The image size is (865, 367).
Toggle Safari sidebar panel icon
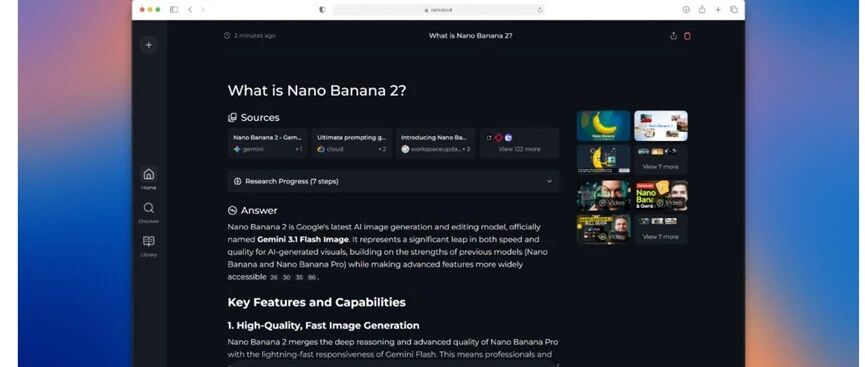click(x=173, y=9)
